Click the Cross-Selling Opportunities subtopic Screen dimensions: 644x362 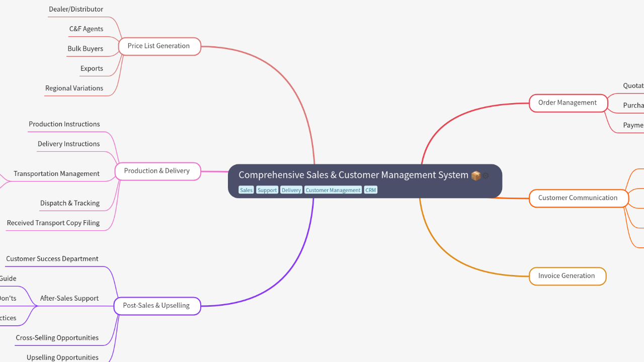[x=57, y=338]
